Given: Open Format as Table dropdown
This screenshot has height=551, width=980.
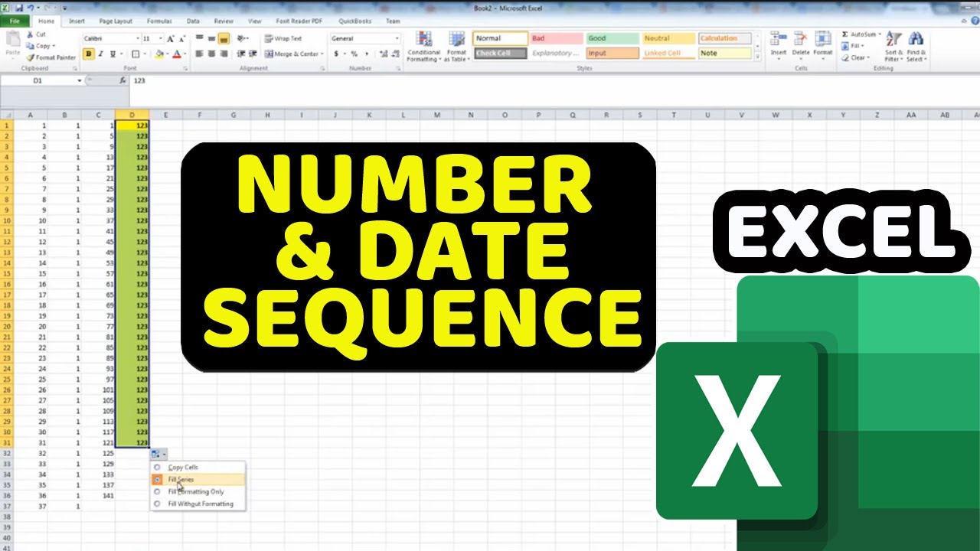Looking at the screenshot, I should 456,47.
